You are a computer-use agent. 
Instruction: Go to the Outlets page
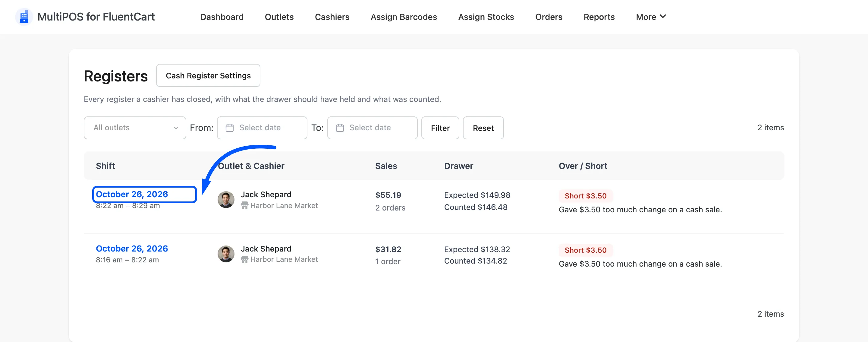[x=279, y=17]
